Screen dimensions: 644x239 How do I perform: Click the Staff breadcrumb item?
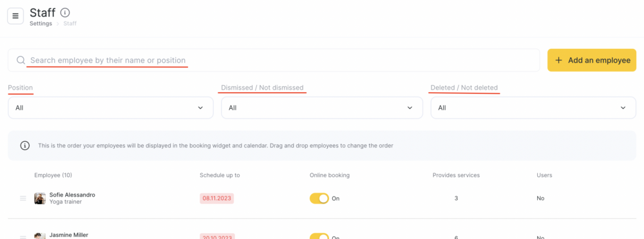click(70, 23)
